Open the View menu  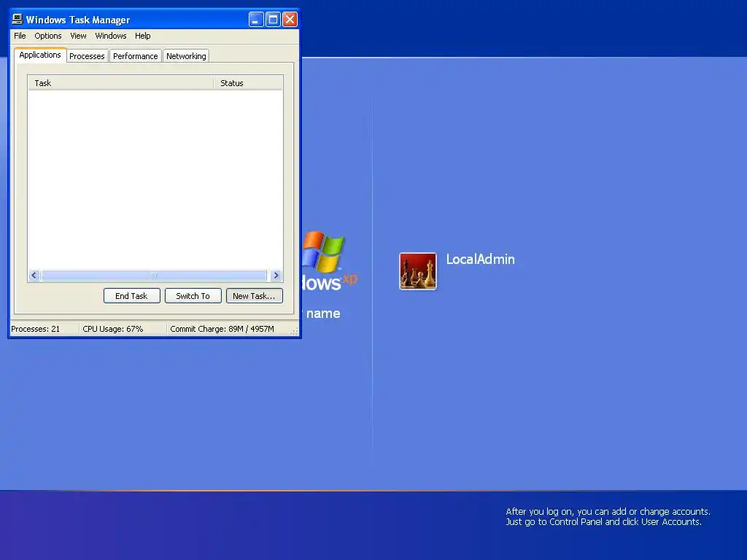[78, 36]
